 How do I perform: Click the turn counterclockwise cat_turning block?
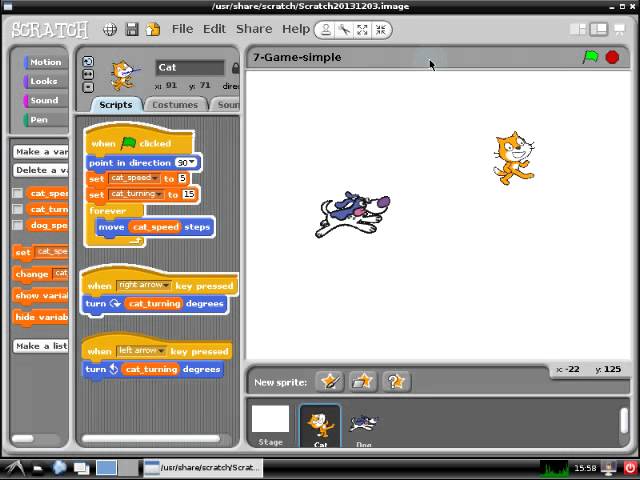(x=153, y=369)
